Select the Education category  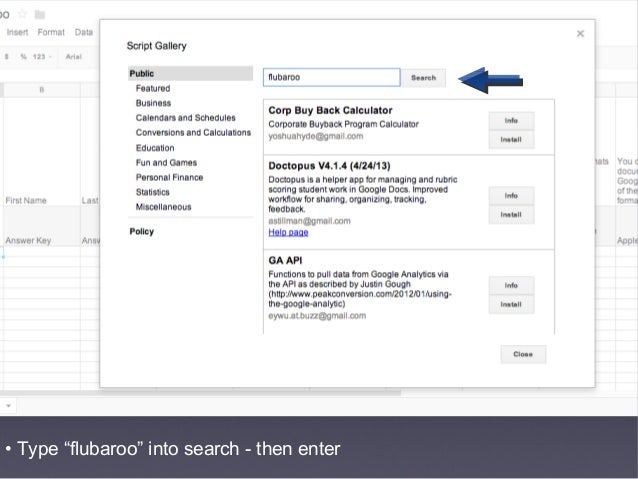click(155, 148)
